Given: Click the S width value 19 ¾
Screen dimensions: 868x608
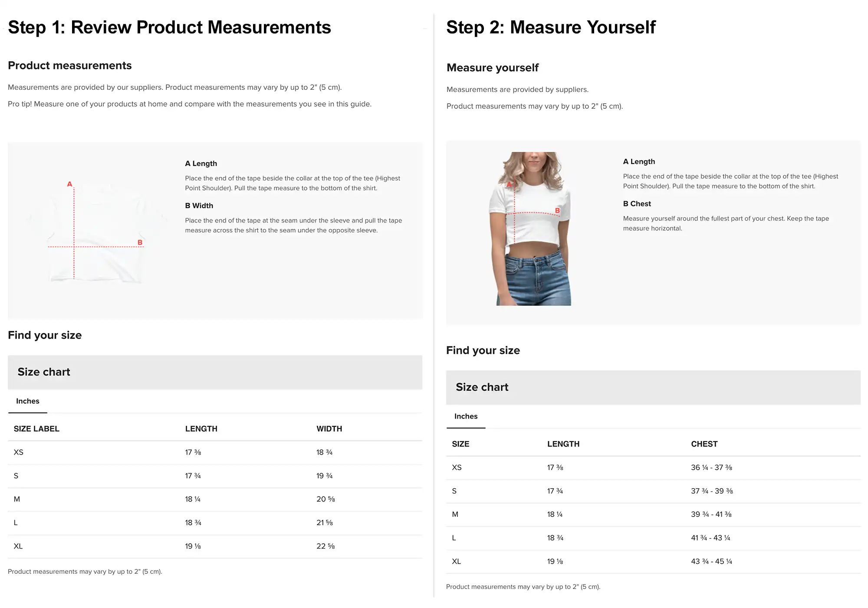Looking at the screenshot, I should click(324, 476).
